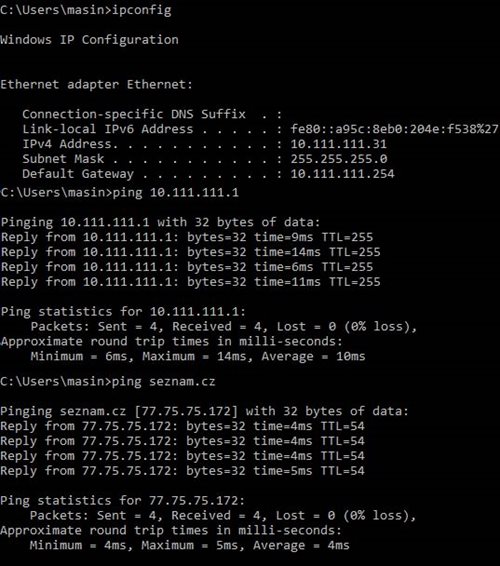Click the Connection-specific DNS Suffix line
500x566 pixels.
(x=152, y=114)
